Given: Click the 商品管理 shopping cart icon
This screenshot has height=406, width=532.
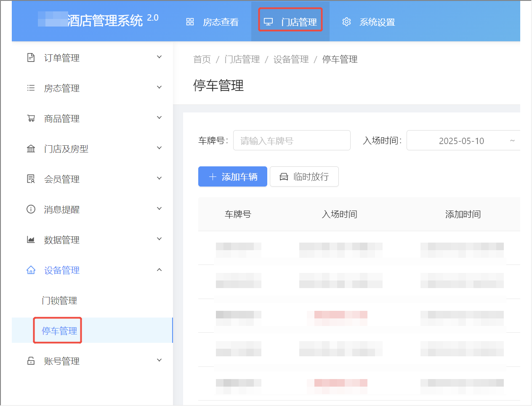Looking at the screenshot, I should coord(31,118).
